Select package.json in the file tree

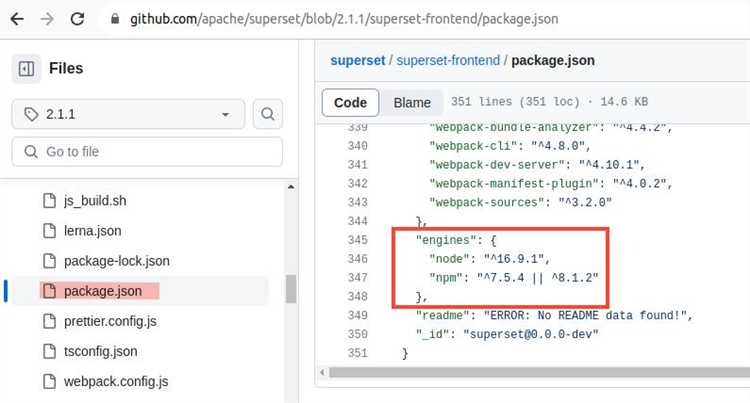tap(103, 291)
